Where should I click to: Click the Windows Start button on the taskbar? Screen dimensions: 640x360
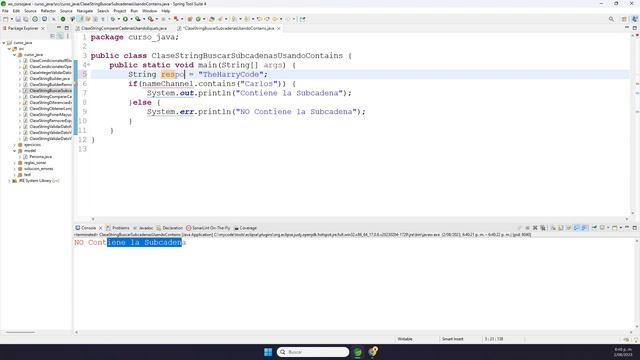268,352
